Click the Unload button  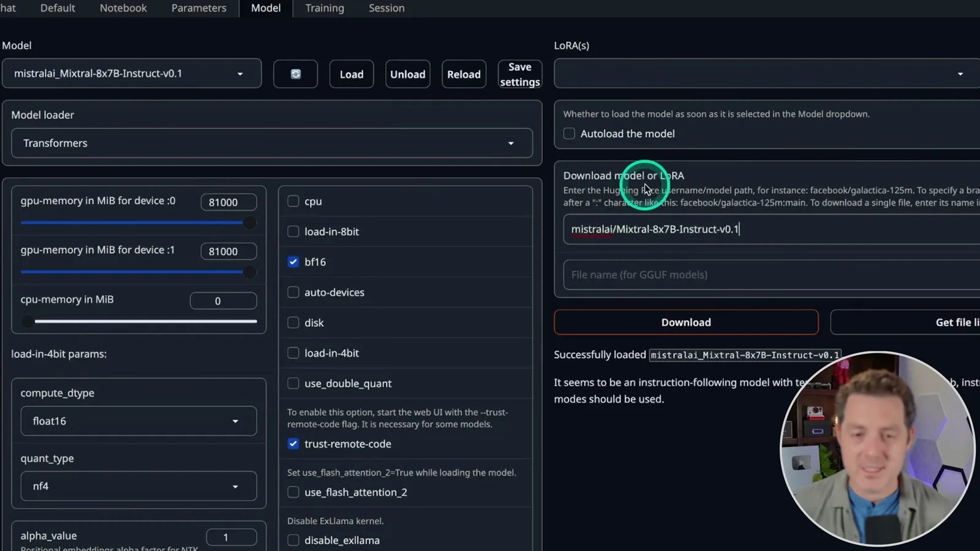click(408, 74)
